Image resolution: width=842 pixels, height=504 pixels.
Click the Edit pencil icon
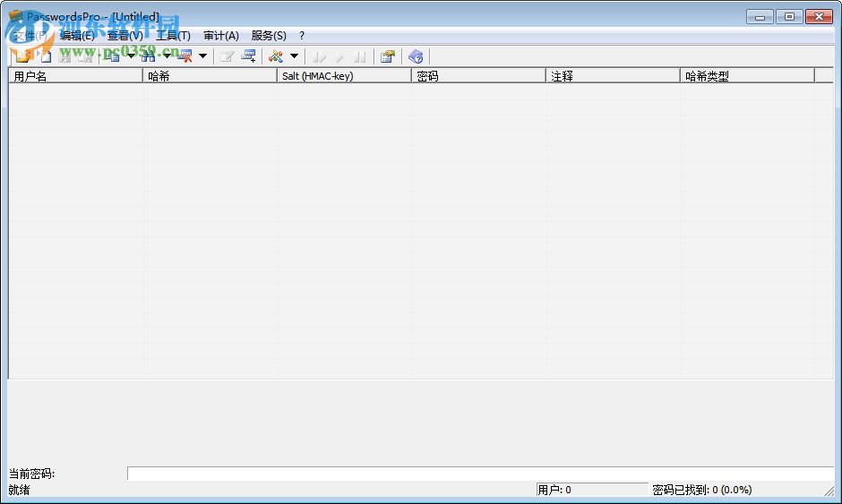pyautogui.click(x=228, y=56)
